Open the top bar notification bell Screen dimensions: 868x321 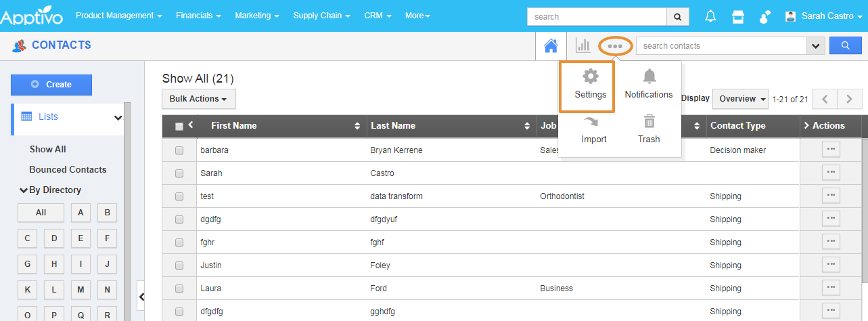tap(710, 16)
